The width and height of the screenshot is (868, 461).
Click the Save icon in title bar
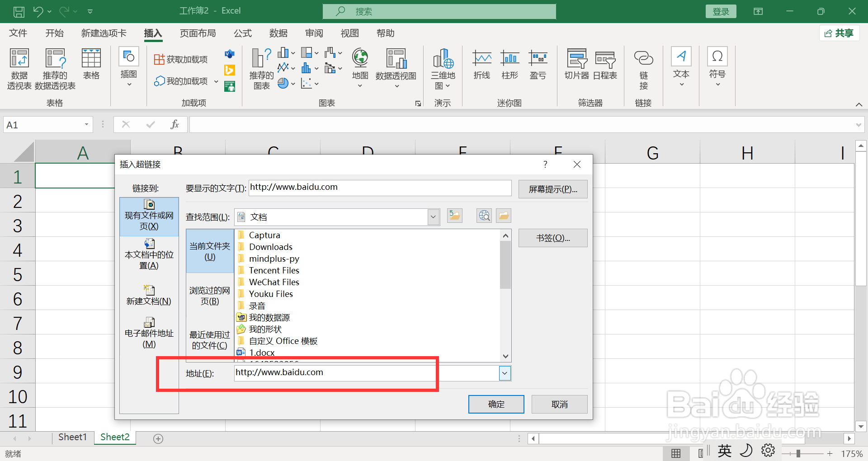19,11
